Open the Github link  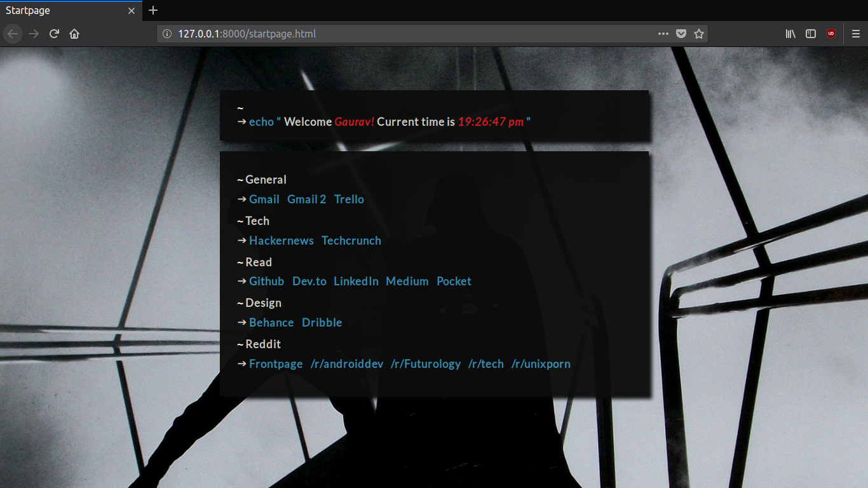pyautogui.click(x=267, y=281)
